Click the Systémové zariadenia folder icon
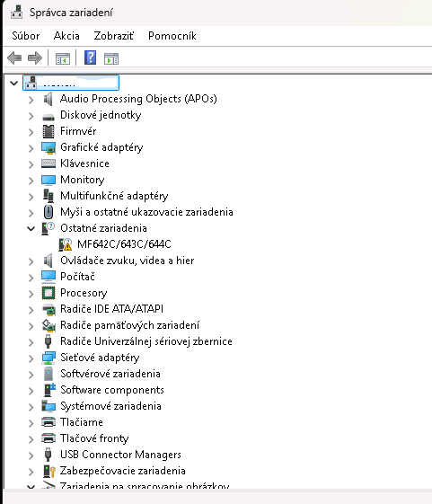 48,406
